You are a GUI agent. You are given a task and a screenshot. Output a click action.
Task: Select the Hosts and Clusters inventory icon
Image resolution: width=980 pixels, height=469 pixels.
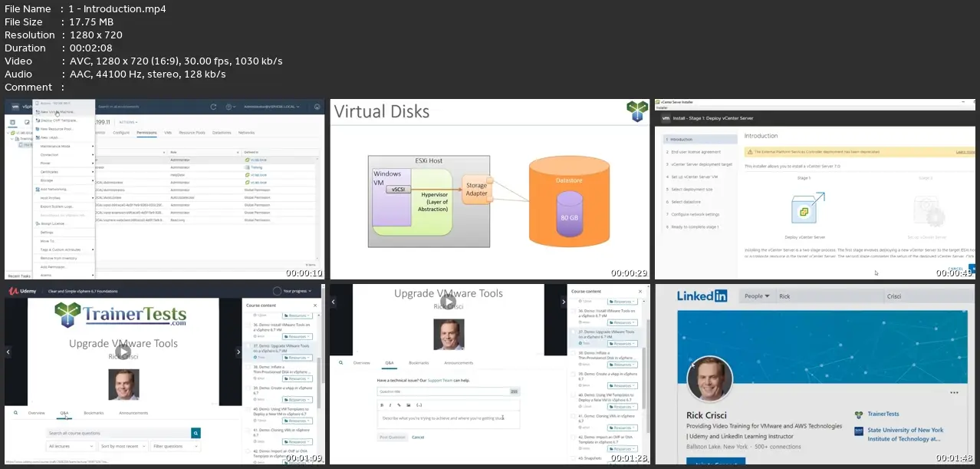click(12, 122)
